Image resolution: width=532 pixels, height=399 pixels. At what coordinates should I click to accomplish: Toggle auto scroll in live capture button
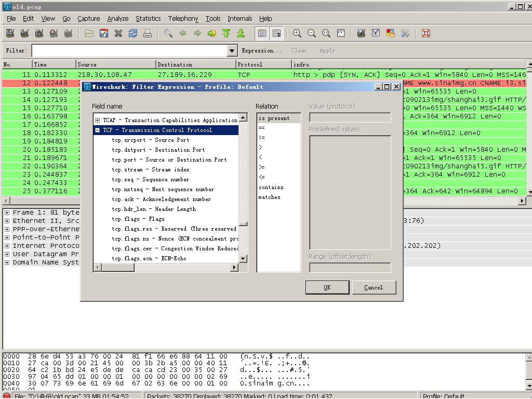coord(277,33)
